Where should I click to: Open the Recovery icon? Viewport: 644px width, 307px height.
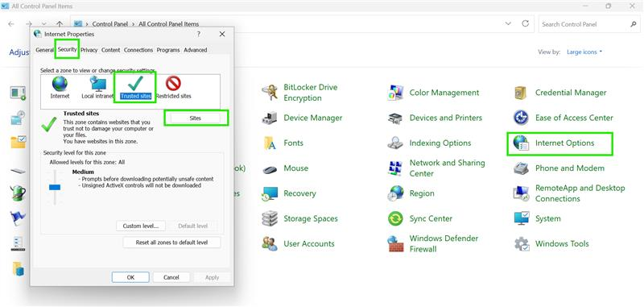[270, 193]
